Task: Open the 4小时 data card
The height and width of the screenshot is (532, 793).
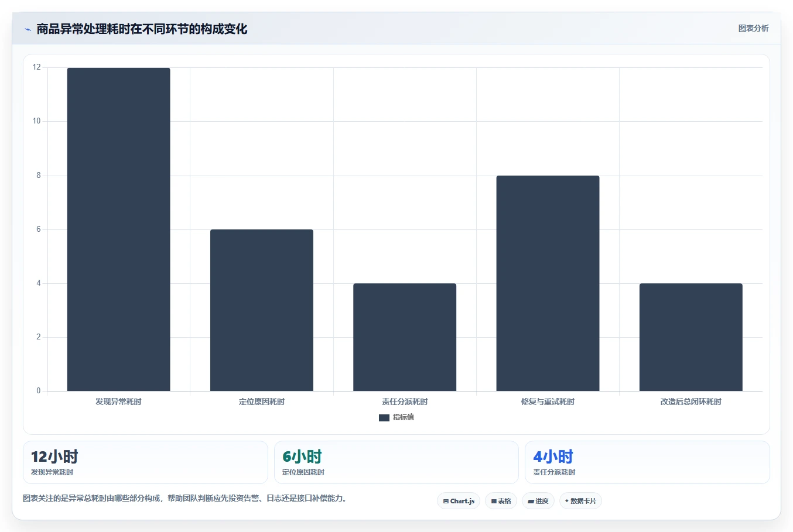Action: [647, 462]
